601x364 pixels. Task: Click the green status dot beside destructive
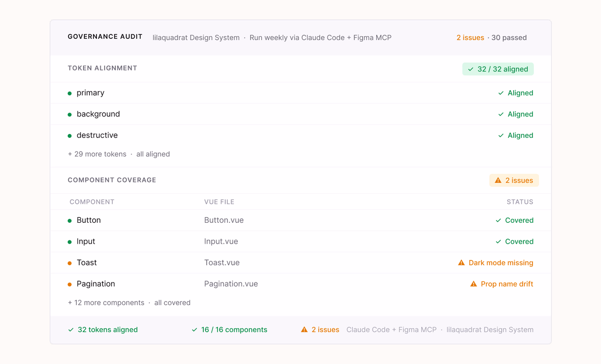(69, 136)
